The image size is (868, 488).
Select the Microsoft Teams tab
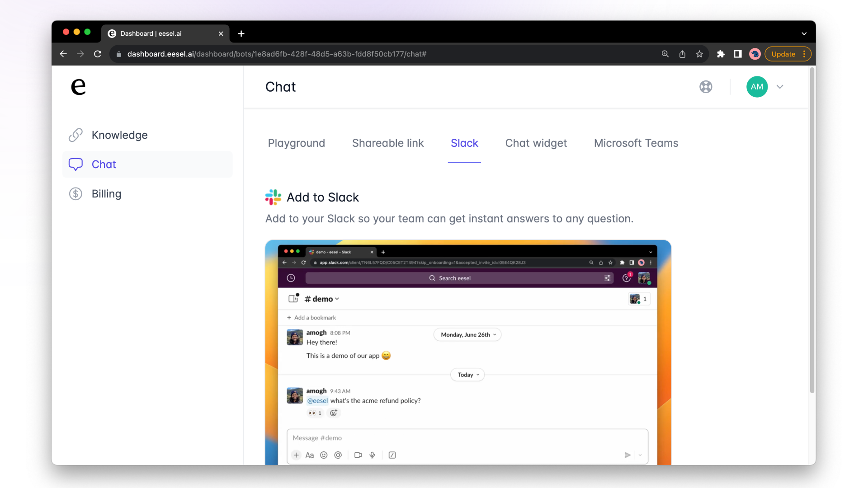[636, 143]
